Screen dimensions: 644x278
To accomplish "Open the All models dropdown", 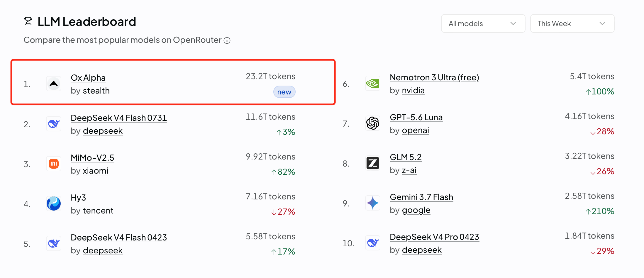I will pos(483,23).
